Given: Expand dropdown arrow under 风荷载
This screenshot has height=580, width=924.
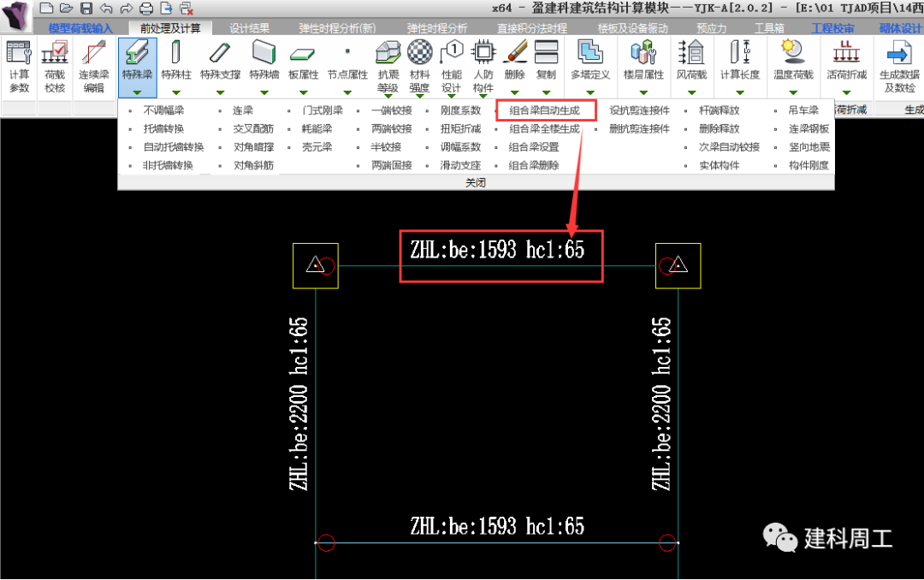Looking at the screenshot, I should pyautogui.click(x=692, y=92).
